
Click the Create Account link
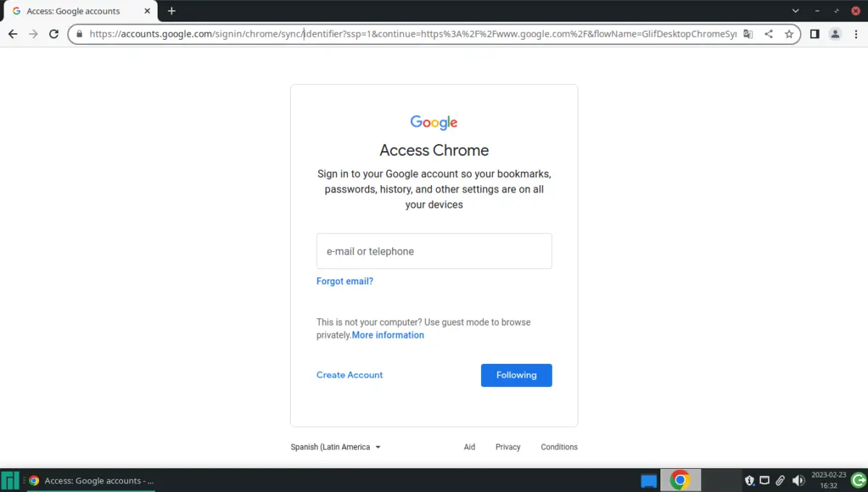pos(349,375)
